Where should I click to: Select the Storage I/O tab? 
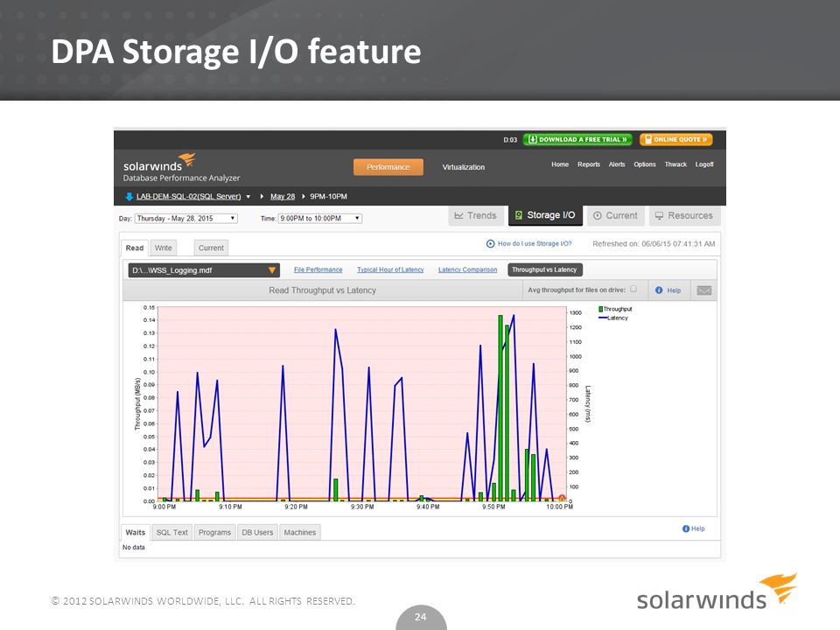tap(545, 215)
